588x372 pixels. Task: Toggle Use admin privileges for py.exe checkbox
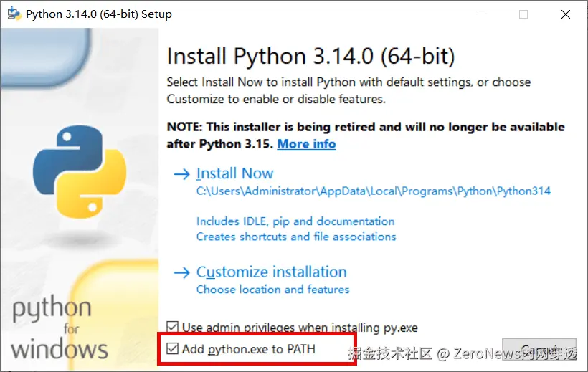(x=173, y=327)
